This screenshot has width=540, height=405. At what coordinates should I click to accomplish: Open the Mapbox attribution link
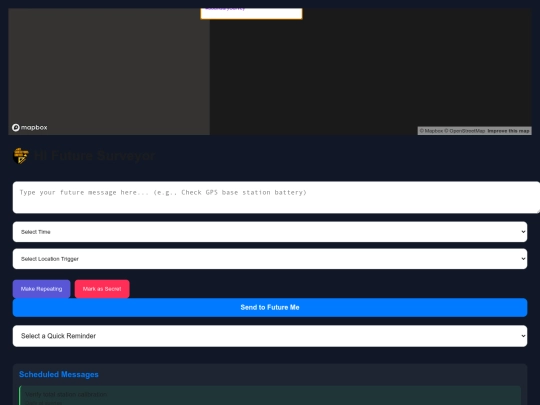[431, 131]
